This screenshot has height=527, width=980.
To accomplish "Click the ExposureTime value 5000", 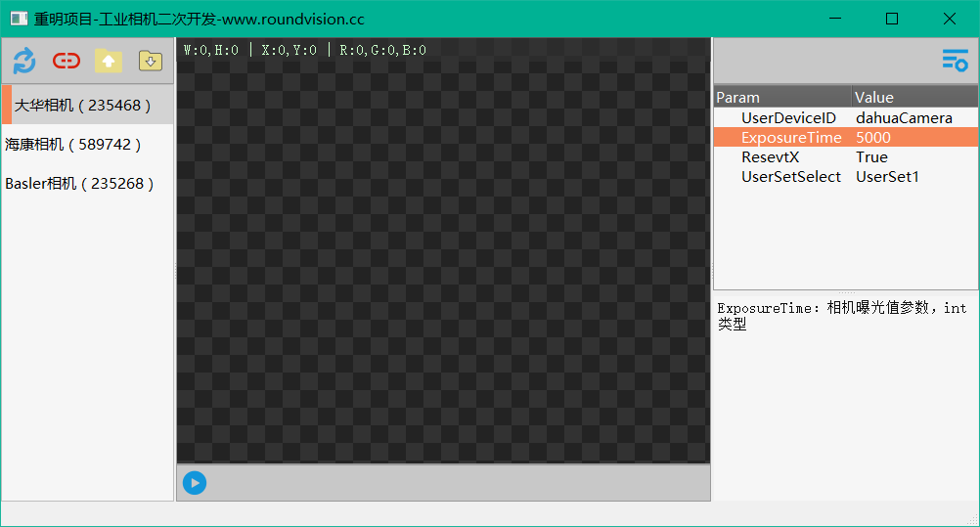I will [873, 138].
